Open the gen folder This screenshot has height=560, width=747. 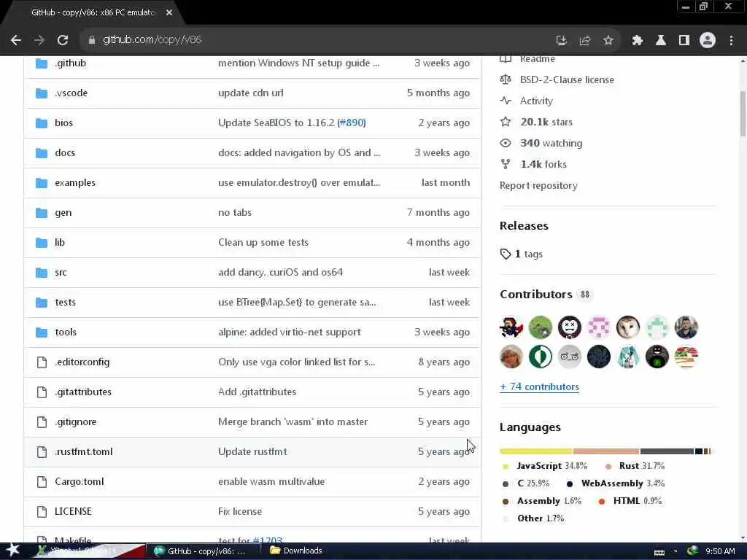[63, 213]
